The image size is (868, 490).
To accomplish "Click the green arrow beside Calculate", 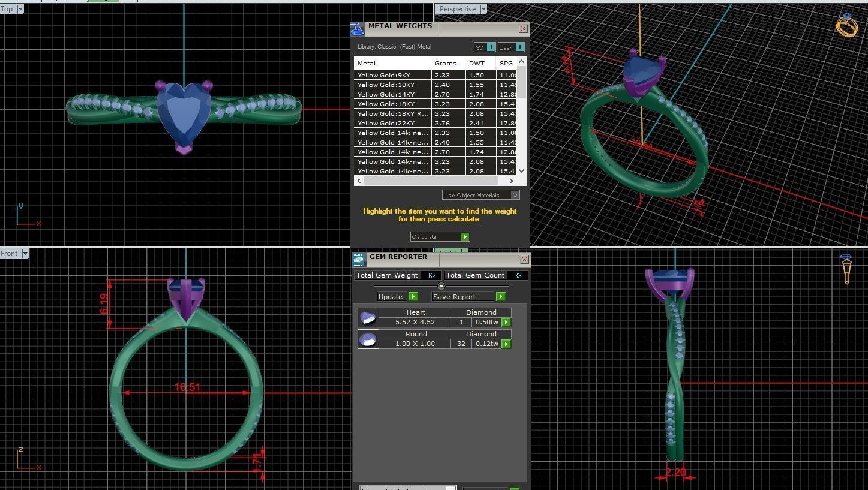I will tap(465, 237).
